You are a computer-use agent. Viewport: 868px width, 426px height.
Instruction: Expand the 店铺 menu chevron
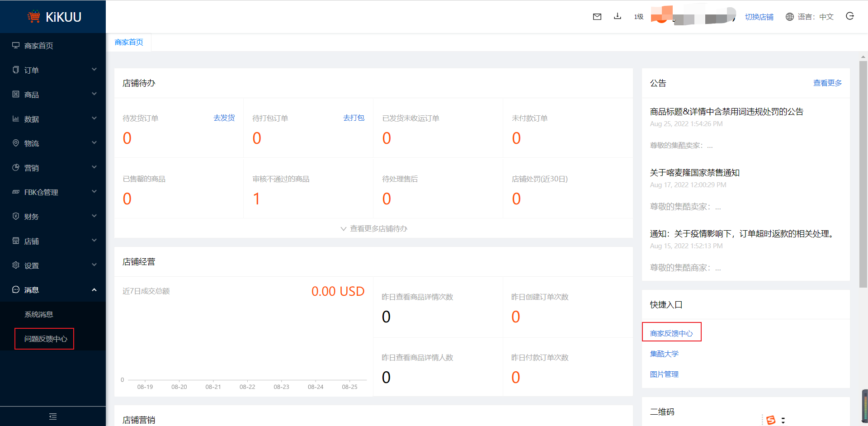(x=94, y=240)
